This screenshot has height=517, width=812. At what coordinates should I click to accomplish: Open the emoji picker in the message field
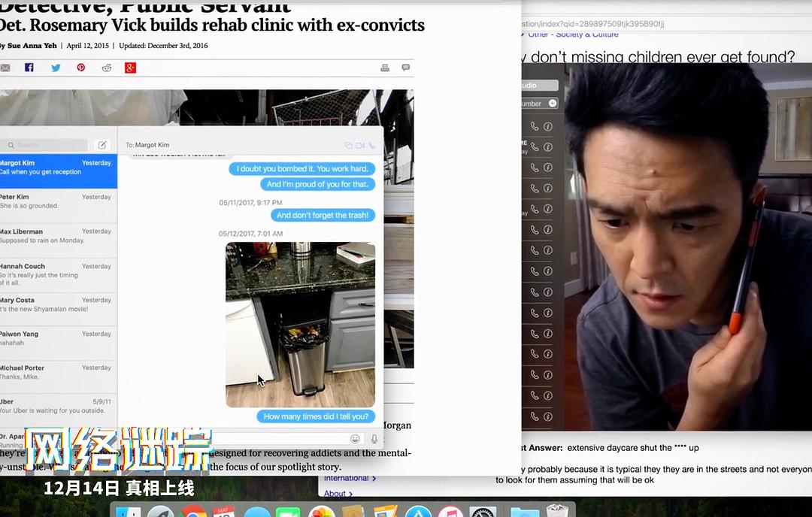353,439
